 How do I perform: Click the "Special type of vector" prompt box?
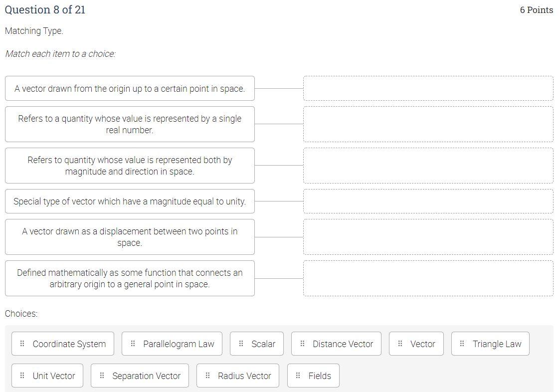click(130, 201)
